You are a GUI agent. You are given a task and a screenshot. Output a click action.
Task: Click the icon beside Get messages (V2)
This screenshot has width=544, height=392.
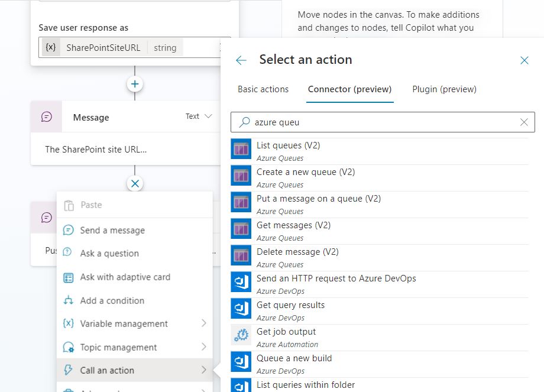[241, 229]
